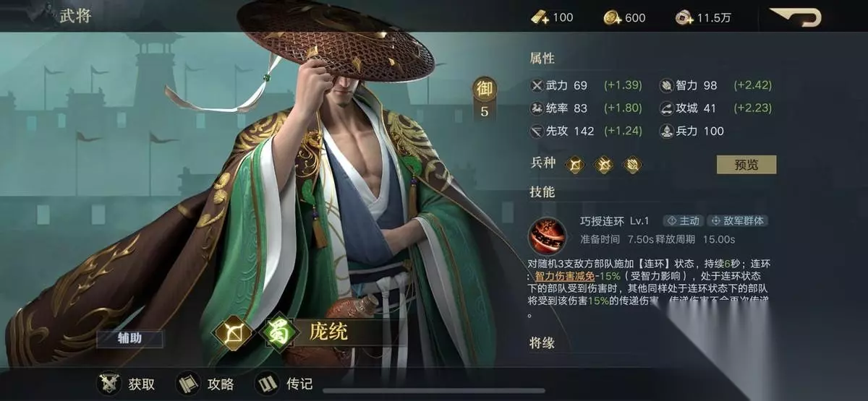Open the 传记 biography tab

click(284, 384)
